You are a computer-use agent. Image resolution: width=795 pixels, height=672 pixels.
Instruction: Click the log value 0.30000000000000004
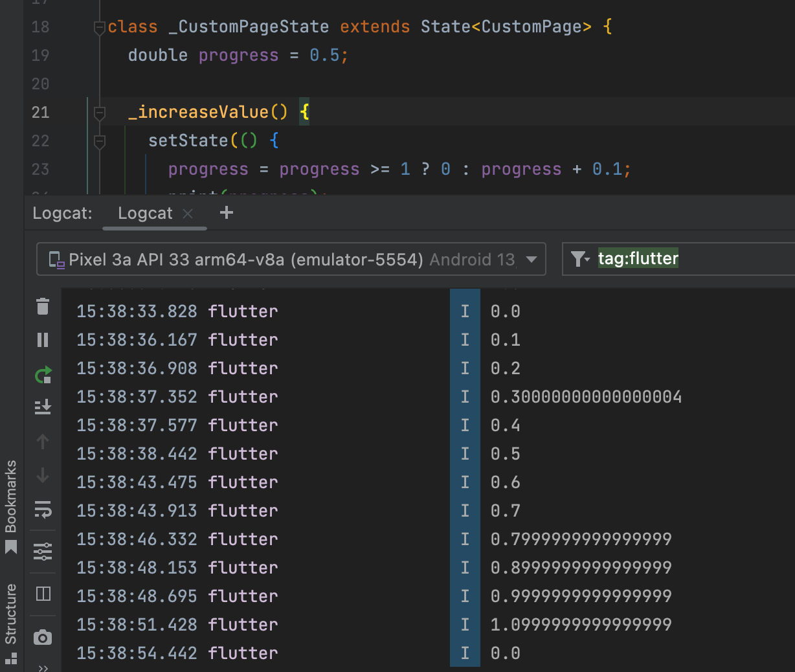click(x=586, y=397)
